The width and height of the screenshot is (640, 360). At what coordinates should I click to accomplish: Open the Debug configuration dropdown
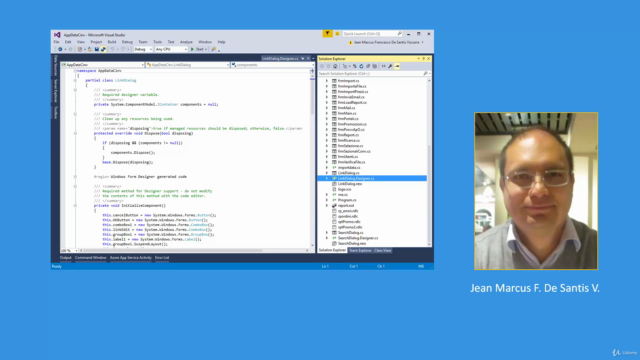tap(143, 49)
